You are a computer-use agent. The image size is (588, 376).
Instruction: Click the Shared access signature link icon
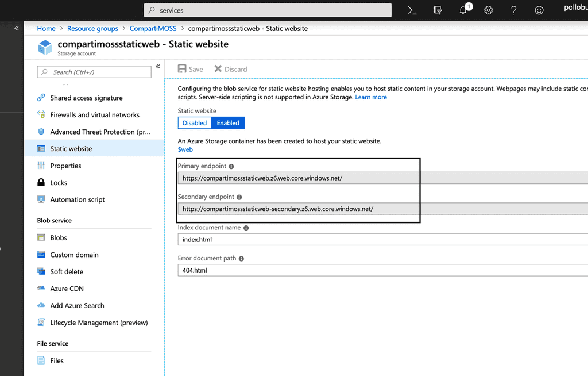click(x=41, y=98)
